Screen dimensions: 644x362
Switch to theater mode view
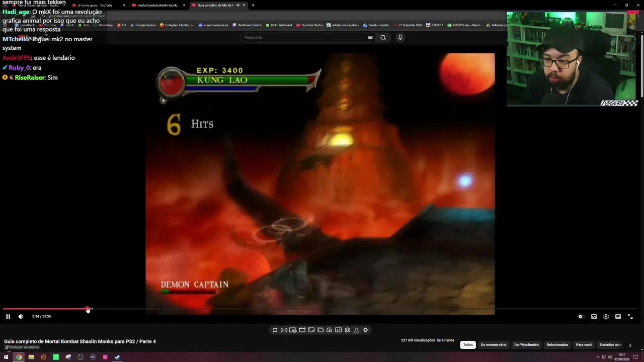pos(618,317)
